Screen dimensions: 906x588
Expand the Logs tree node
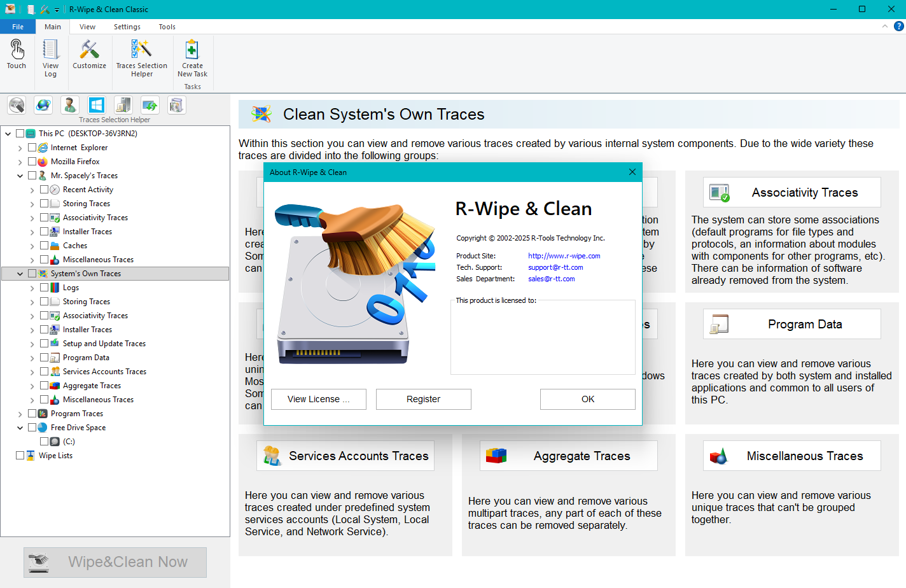coord(32,288)
